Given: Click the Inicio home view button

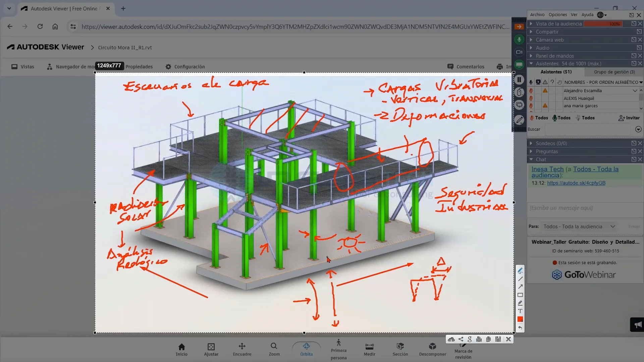Looking at the screenshot, I should pos(181,349).
